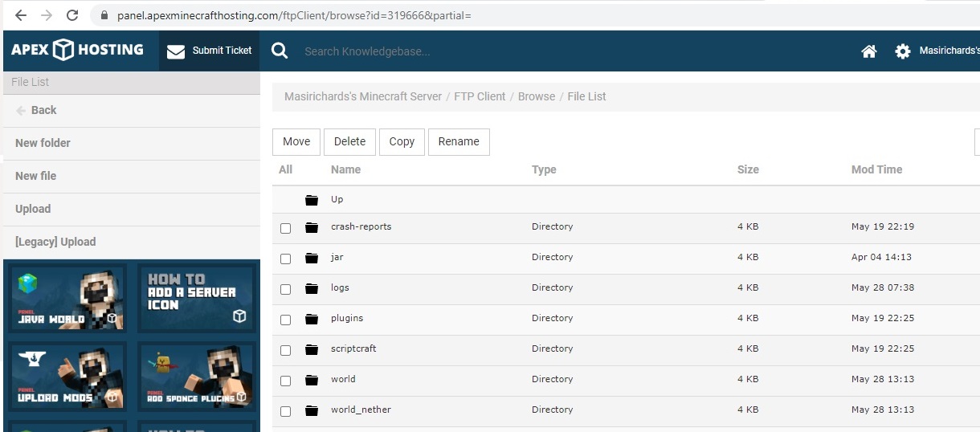Click the Masirichards's account name
This screenshot has height=432, width=980.
(x=949, y=51)
